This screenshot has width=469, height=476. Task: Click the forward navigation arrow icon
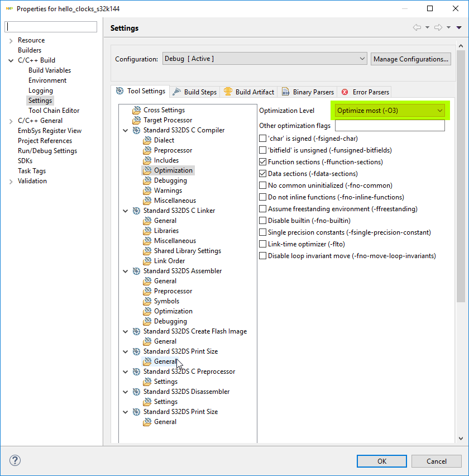point(438,27)
